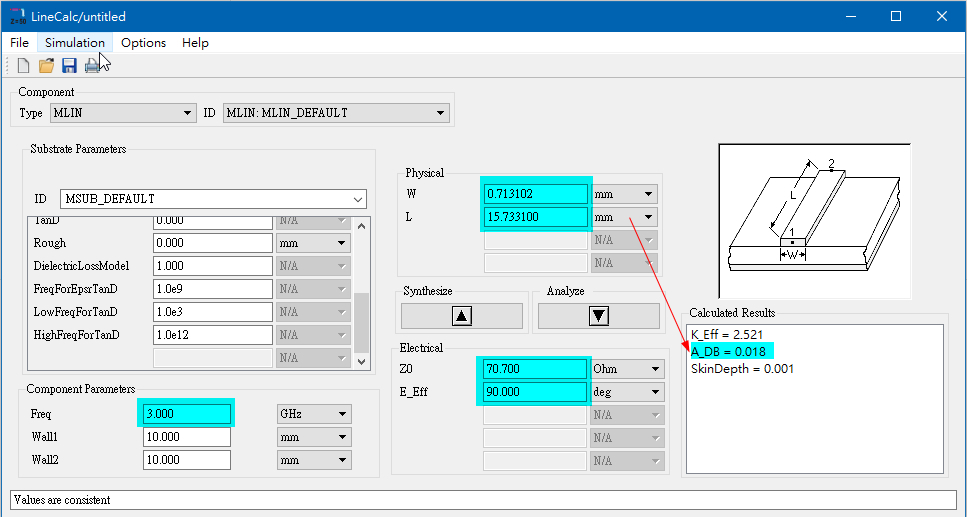This screenshot has height=517, width=967.
Task: Expand the ID MLIN_DEFAULT dropdown
Action: (x=336, y=113)
